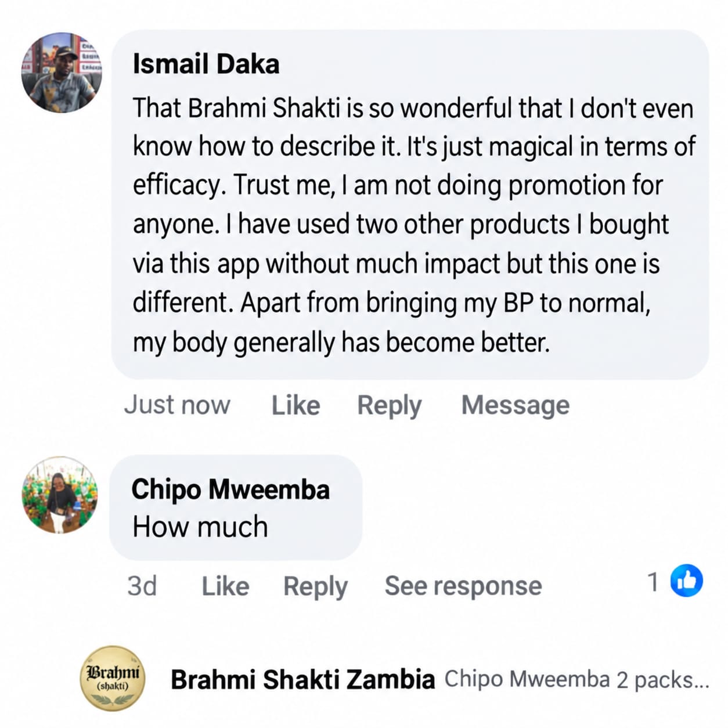Image resolution: width=728 pixels, height=728 pixels.
Task: Like Ismail Daka's comment
Action: coord(295,405)
